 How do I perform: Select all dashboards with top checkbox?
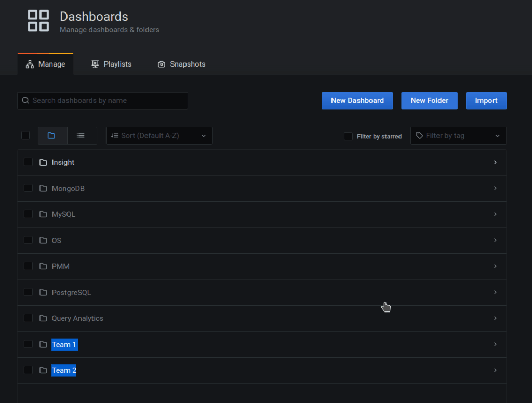25,135
